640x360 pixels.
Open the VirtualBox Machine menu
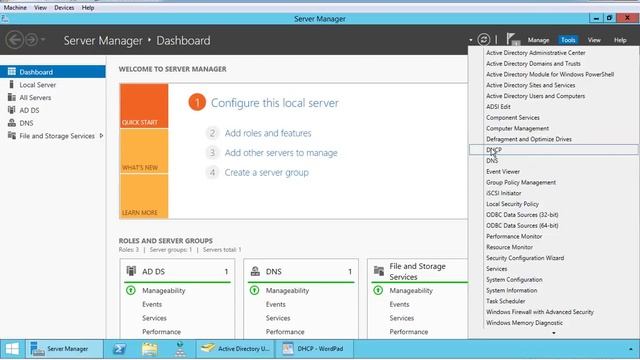(x=15, y=7)
